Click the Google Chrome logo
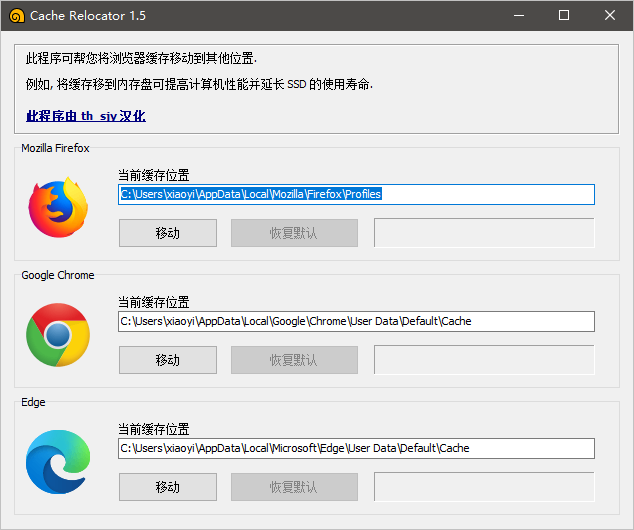The height and width of the screenshot is (530, 634). tap(58, 335)
